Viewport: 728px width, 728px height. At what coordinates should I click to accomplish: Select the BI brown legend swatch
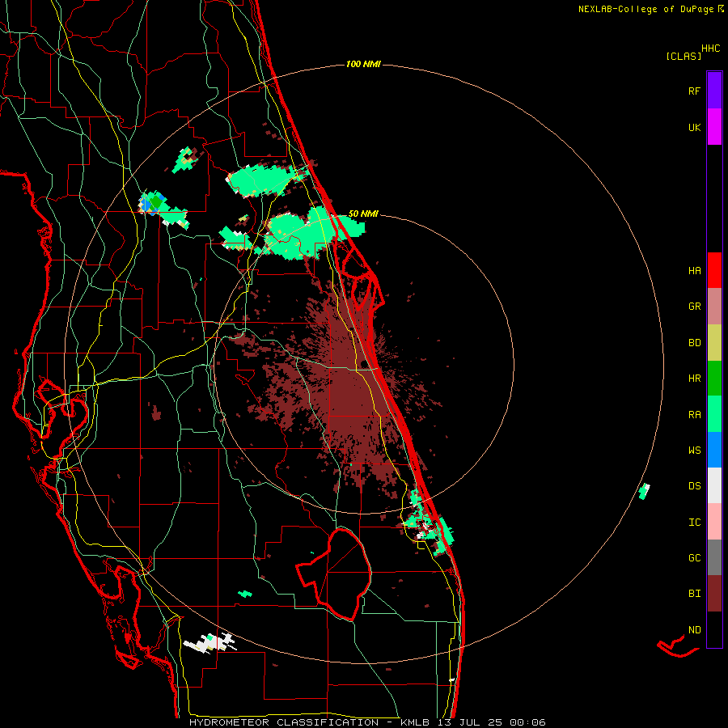pos(714,594)
